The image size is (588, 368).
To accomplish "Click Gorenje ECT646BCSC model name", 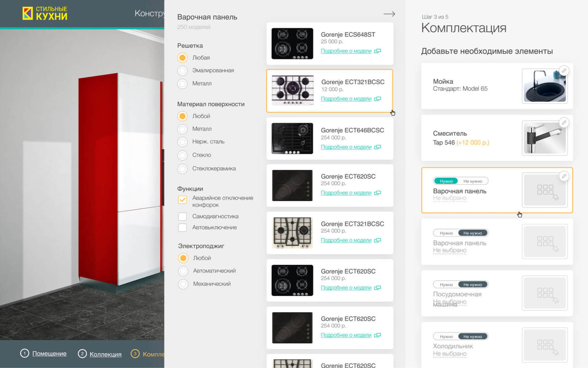I will pyautogui.click(x=352, y=130).
